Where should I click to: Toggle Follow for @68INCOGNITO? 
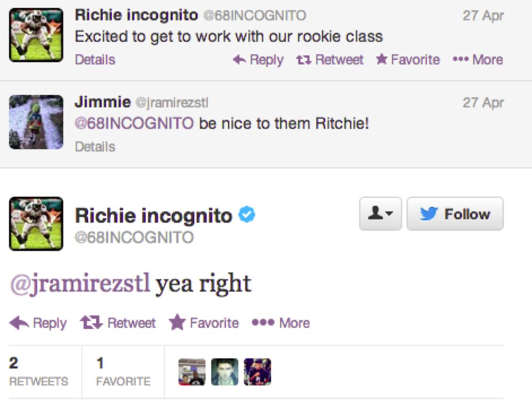pyautogui.click(x=454, y=214)
